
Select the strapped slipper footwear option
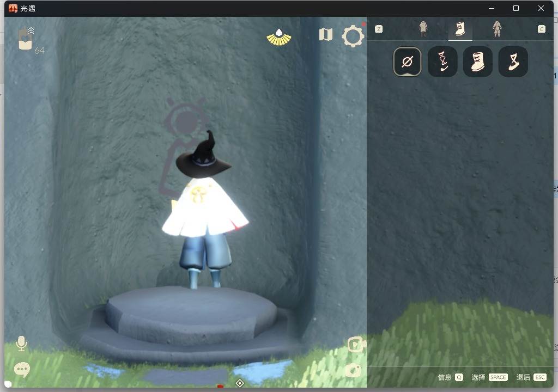pyautogui.click(x=513, y=62)
